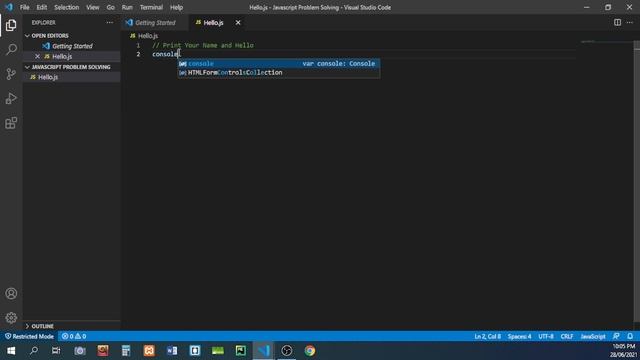Click the errors and warnings counter
Screen dimensions: 640x360
pyautogui.click(x=74, y=336)
